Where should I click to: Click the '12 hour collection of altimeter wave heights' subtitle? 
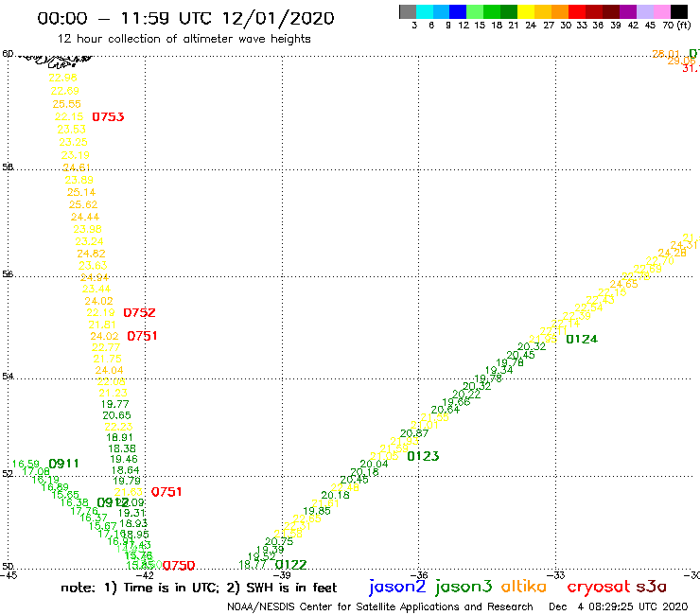[184, 39]
